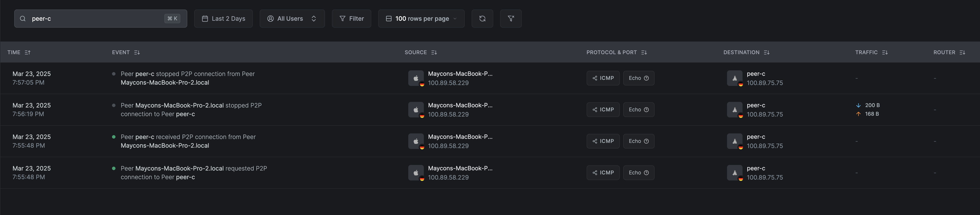Sort by the Traffic column icon
The width and height of the screenshot is (980, 215).
click(x=885, y=52)
